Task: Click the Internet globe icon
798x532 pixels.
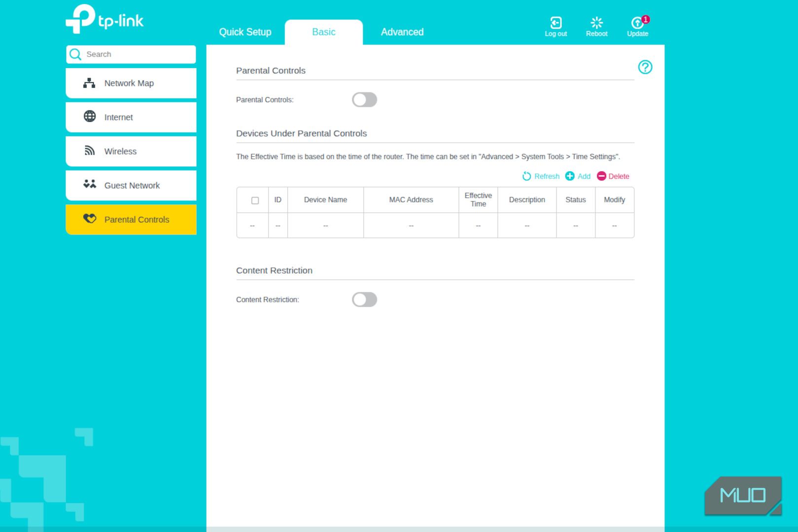Action: coord(90,116)
